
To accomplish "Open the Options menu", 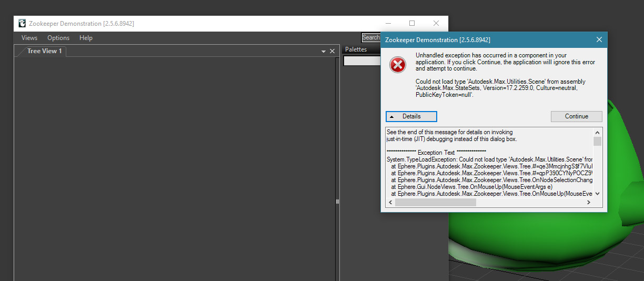I will click(58, 38).
